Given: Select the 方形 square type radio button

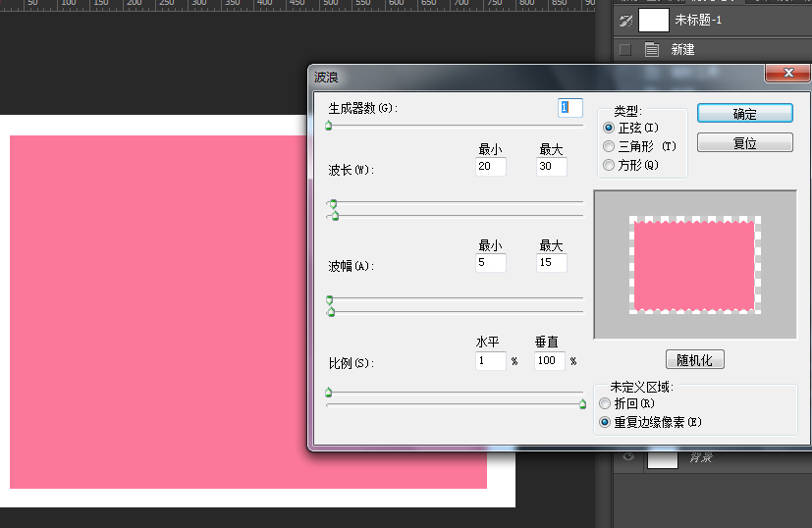Looking at the screenshot, I should (x=609, y=165).
